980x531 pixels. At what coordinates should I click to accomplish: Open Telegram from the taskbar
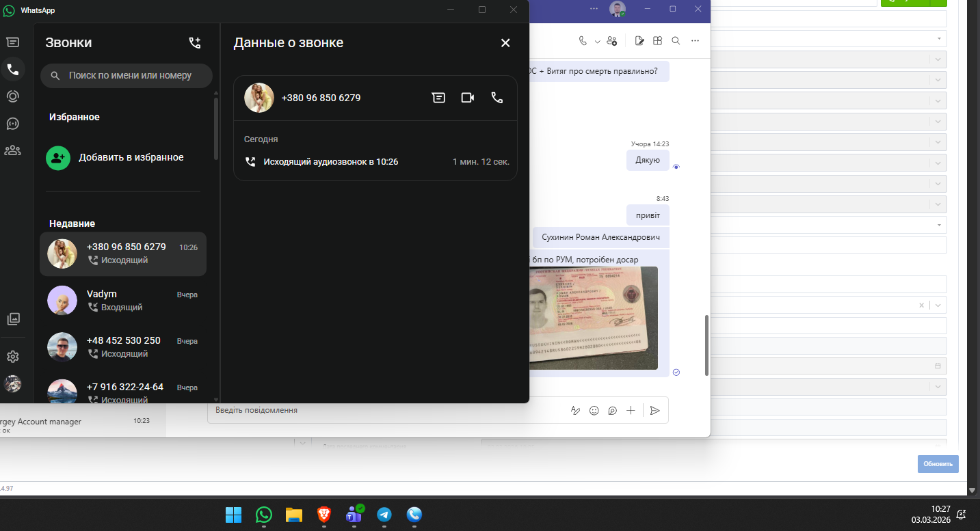coord(384,515)
